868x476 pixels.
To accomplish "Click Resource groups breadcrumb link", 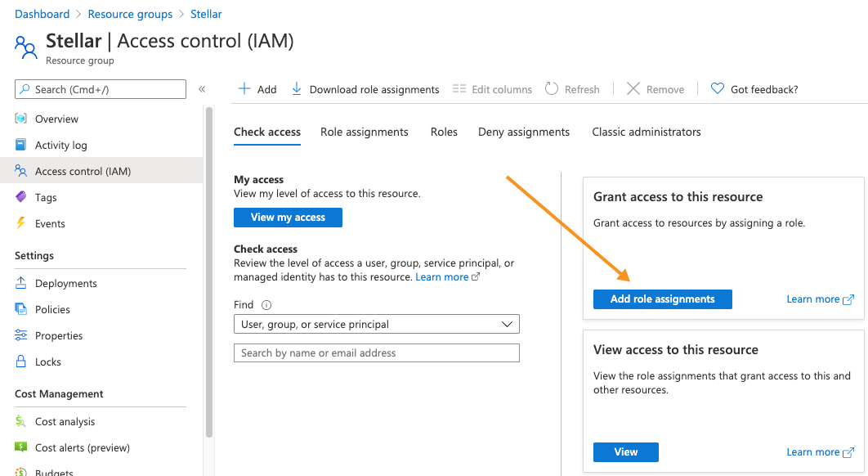I will [x=130, y=14].
